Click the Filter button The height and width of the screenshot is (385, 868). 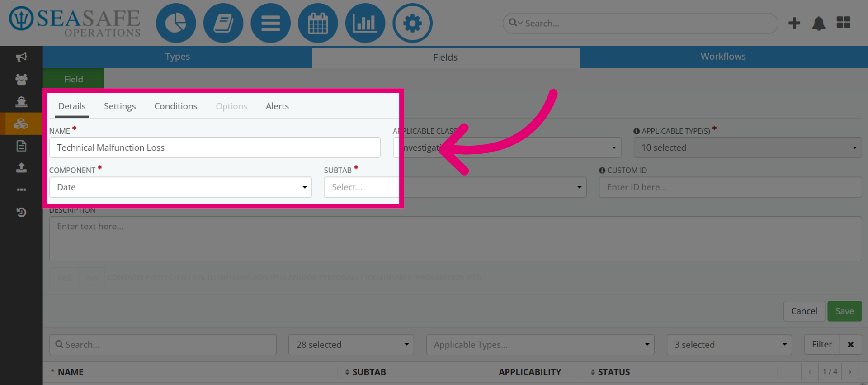(822, 345)
